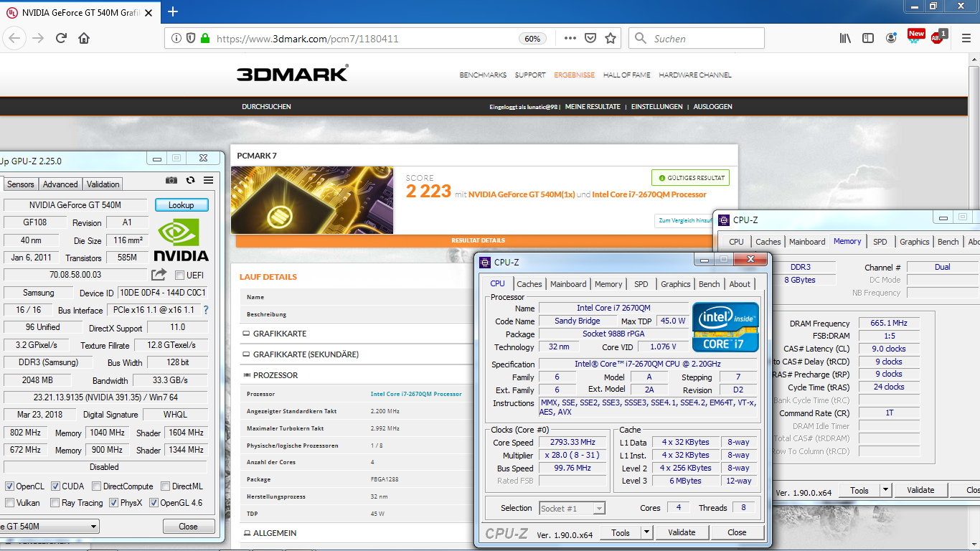
Task: Take GPU-Z screenshot with camera icon
Action: tap(171, 181)
